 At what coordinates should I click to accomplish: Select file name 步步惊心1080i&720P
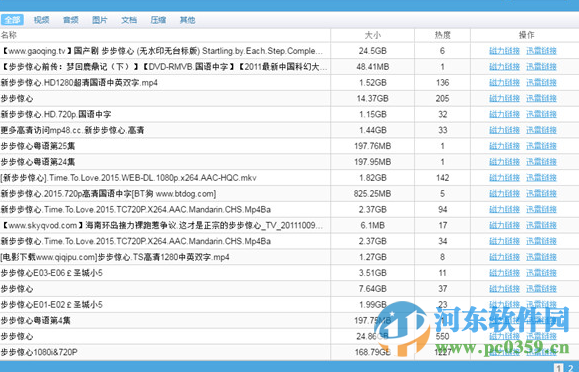point(39,353)
